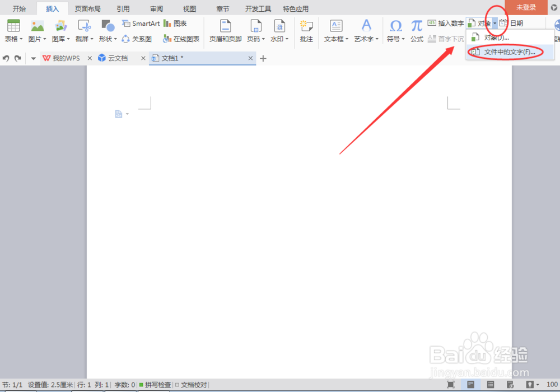Expand the 文本框 dropdown arrow
The height and width of the screenshot is (392, 560).
pos(347,39)
